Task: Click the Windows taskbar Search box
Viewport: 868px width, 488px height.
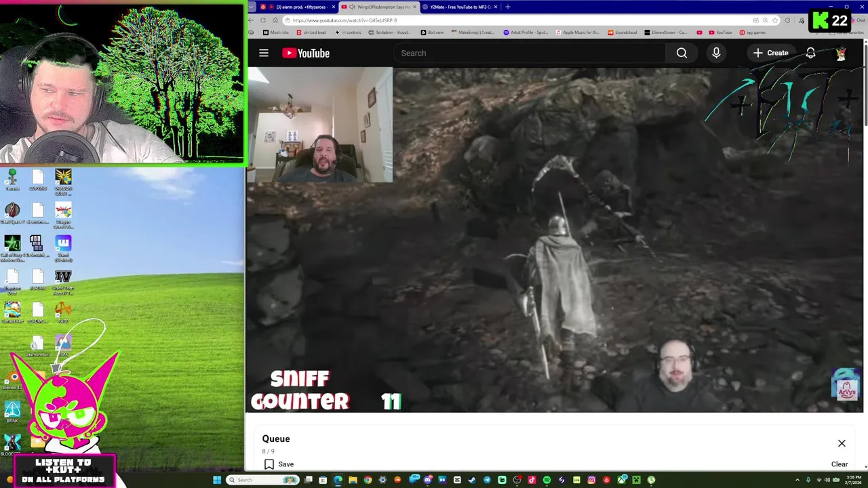Action: tap(262, 480)
